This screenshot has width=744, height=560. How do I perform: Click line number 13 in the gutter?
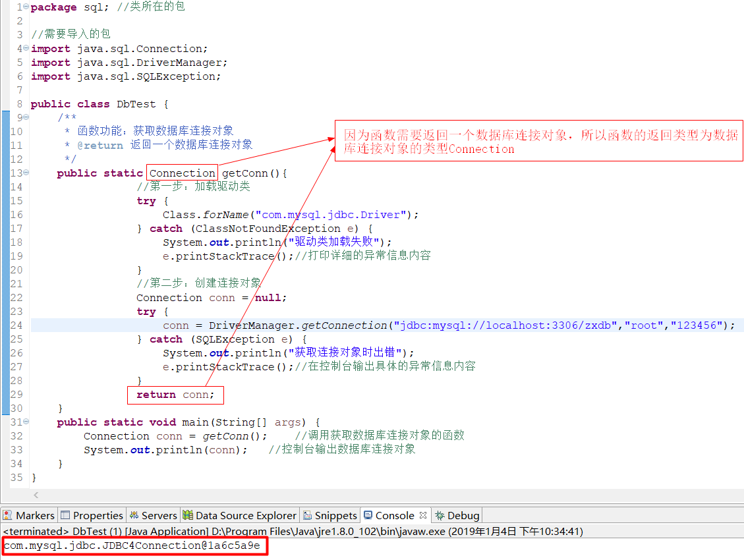(16, 173)
